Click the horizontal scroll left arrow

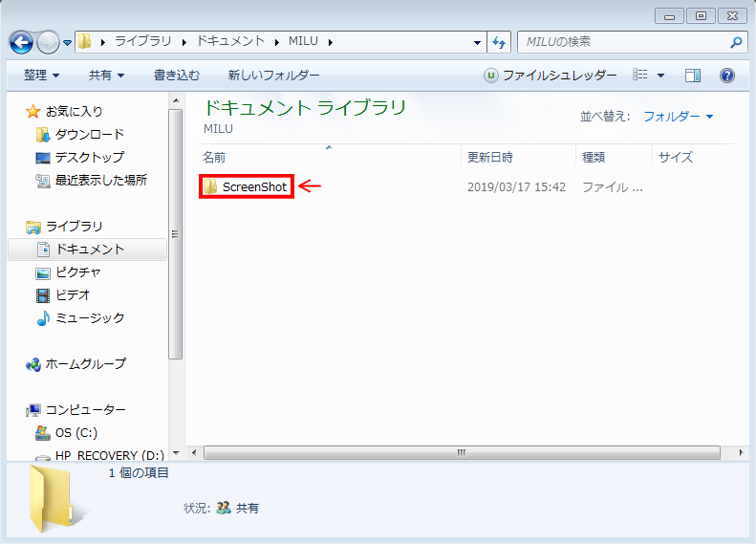point(194,452)
